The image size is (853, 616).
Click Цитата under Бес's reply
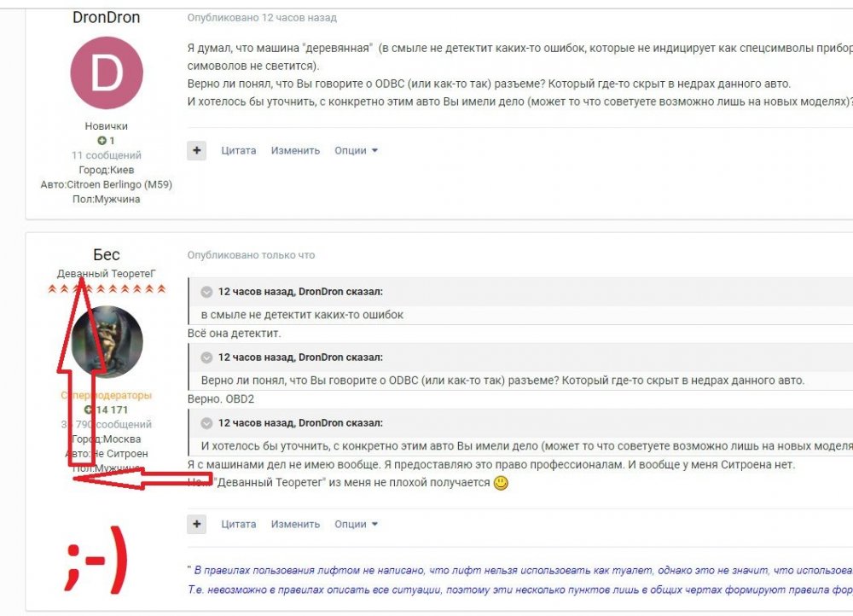238,524
